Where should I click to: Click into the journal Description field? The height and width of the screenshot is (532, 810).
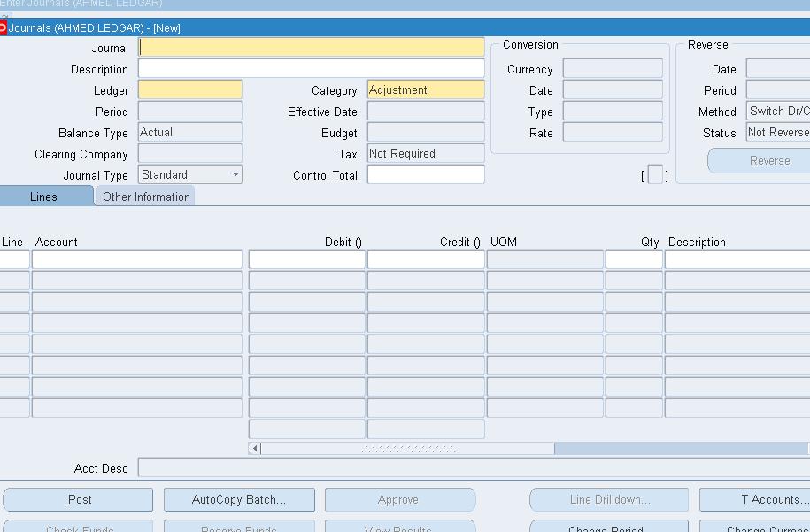(312, 69)
